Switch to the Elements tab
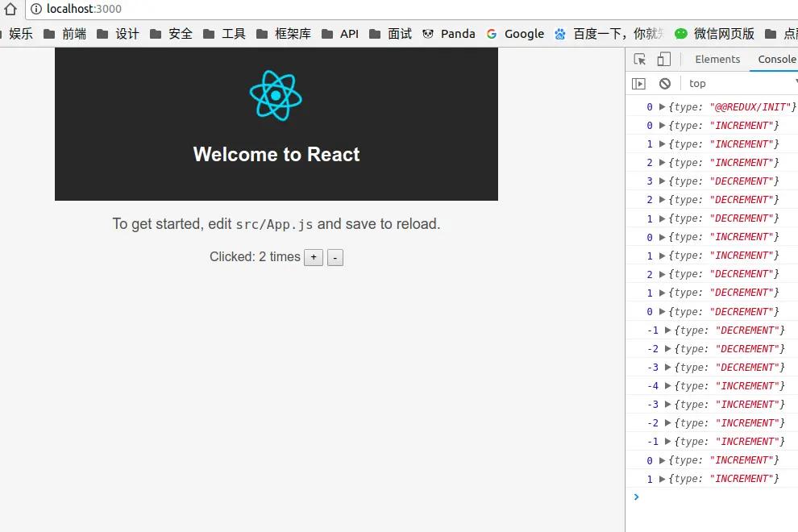 click(717, 59)
